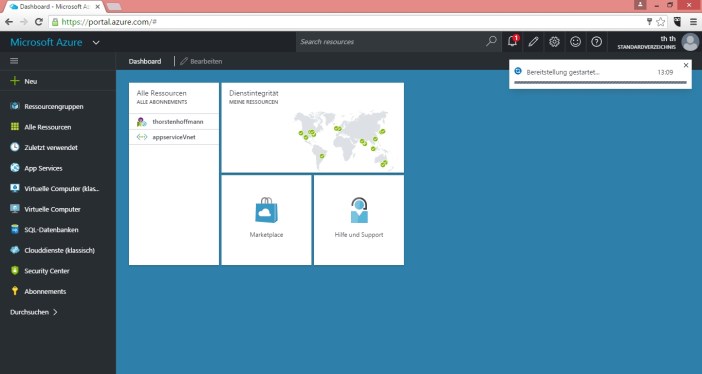Reload the page with browser refresh icon
Image resolution: width=702 pixels, height=374 pixels.
point(39,21)
